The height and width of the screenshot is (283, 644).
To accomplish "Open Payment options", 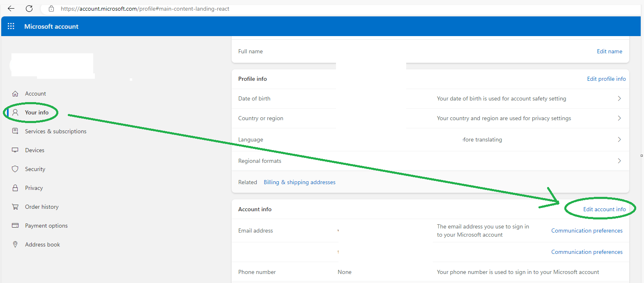I will point(46,226).
